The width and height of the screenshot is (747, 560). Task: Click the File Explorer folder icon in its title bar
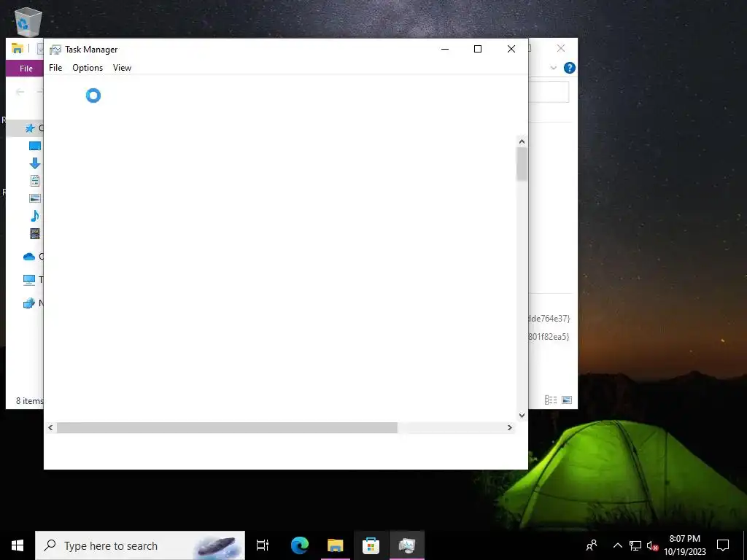(x=18, y=49)
